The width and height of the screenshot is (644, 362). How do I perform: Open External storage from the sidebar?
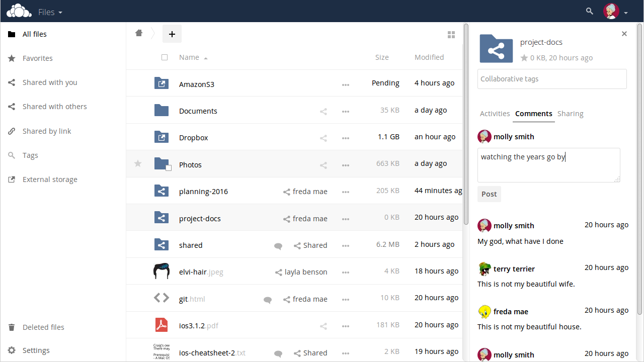(x=50, y=179)
